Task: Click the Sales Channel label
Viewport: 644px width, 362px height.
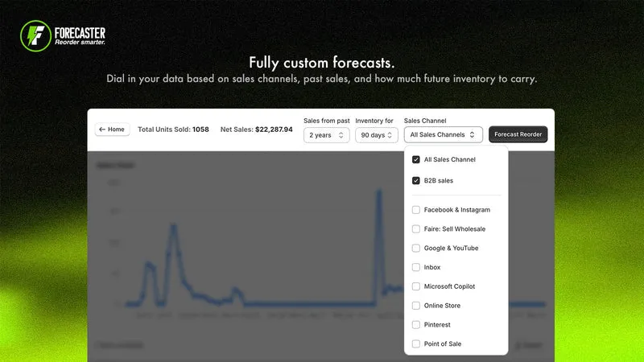Action: point(425,121)
